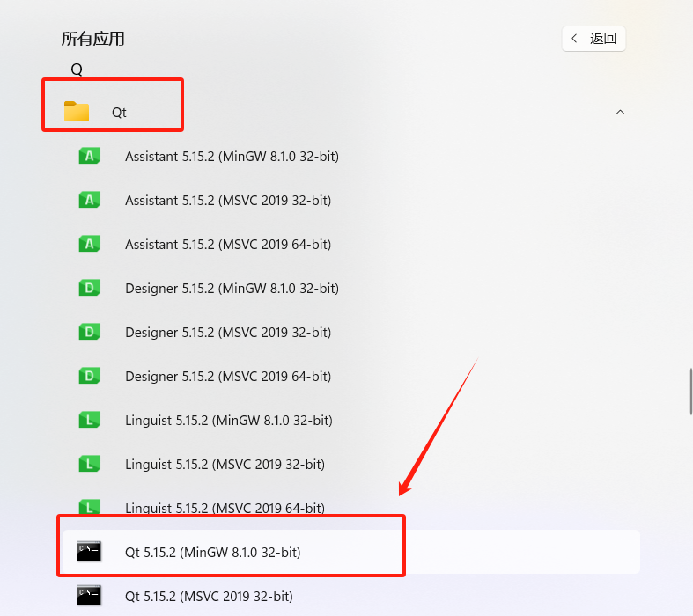Click the Linguist MSVC 2019 32-bit icon
Viewport: 693px width, 616px height.
(x=89, y=464)
